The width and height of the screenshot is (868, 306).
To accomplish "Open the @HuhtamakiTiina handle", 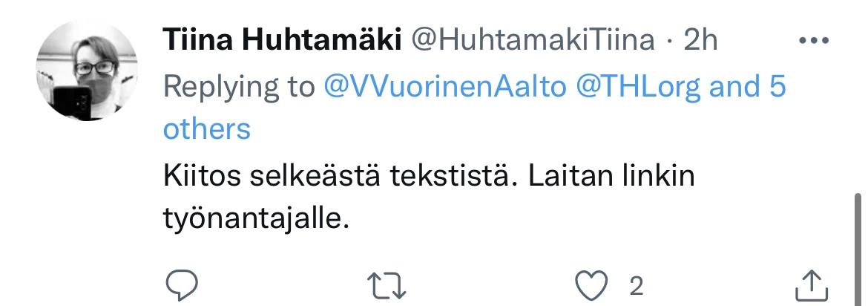I will [x=533, y=41].
